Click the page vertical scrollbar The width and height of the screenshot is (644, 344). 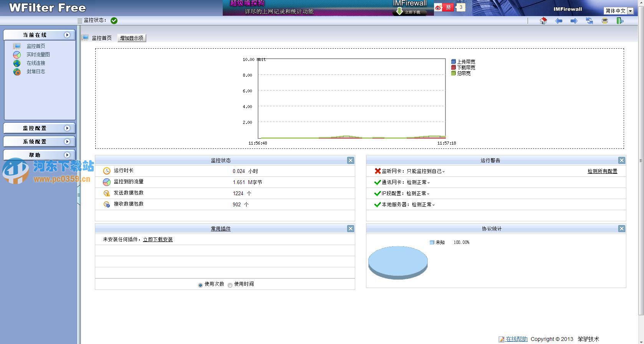tap(641, 161)
